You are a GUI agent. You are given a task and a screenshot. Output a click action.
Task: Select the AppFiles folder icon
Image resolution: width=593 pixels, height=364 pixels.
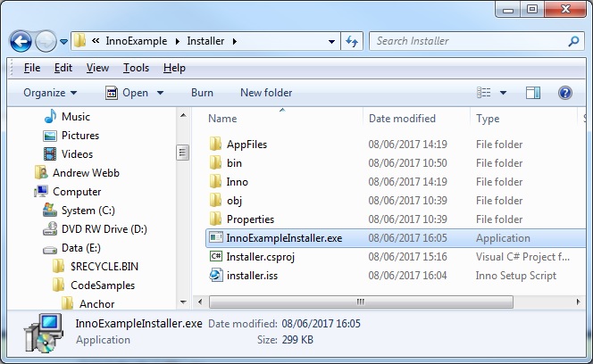click(215, 144)
